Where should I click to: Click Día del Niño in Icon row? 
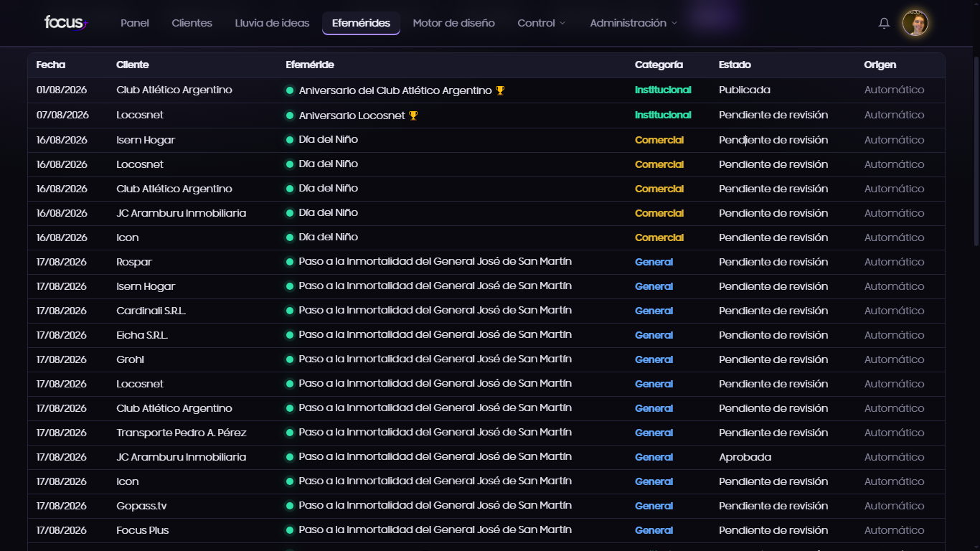click(x=329, y=237)
